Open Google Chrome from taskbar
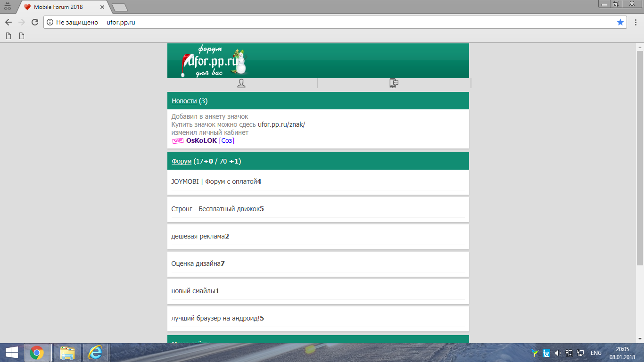 (x=37, y=353)
